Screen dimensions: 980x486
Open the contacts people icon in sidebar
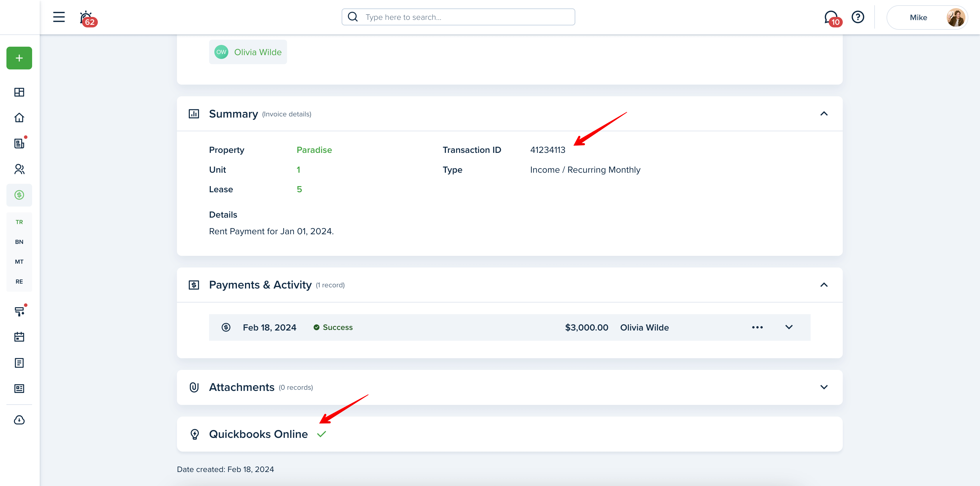[19, 169]
